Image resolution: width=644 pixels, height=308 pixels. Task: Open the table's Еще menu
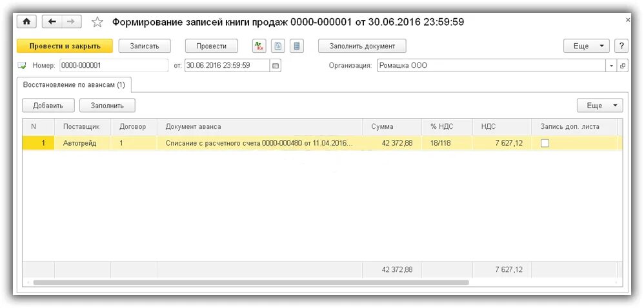click(599, 106)
